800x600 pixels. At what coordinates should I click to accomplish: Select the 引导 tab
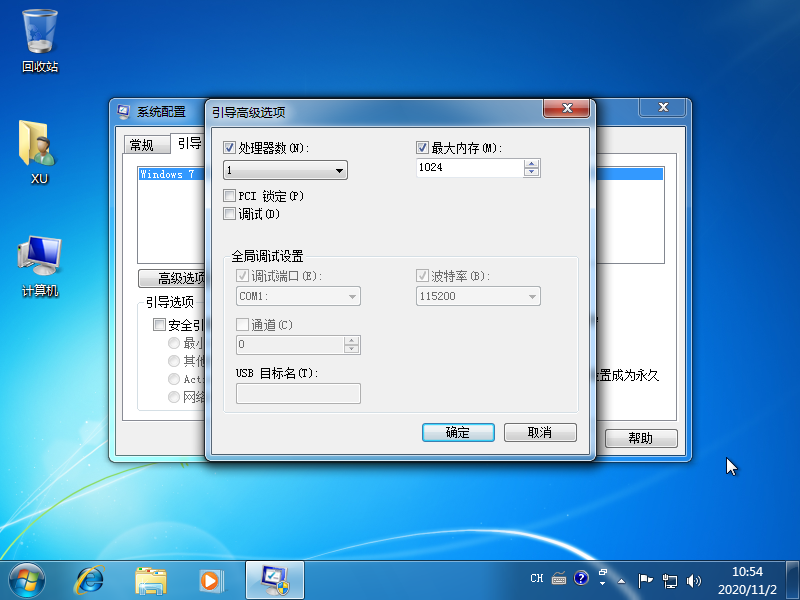[x=188, y=144]
